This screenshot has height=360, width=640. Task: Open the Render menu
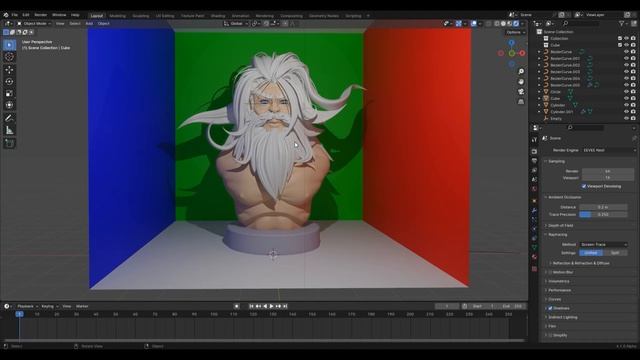(x=40, y=15)
